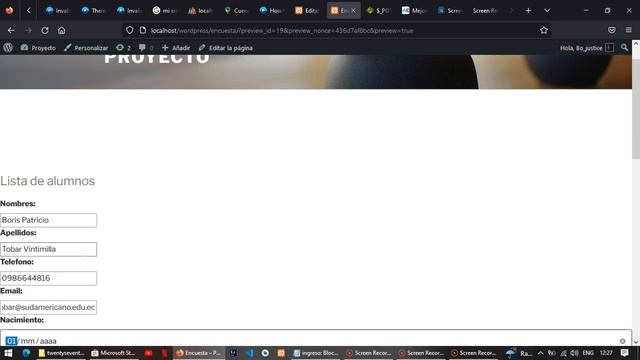Reload the current page
The width and height of the screenshot is (640, 360).
(45, 30)
